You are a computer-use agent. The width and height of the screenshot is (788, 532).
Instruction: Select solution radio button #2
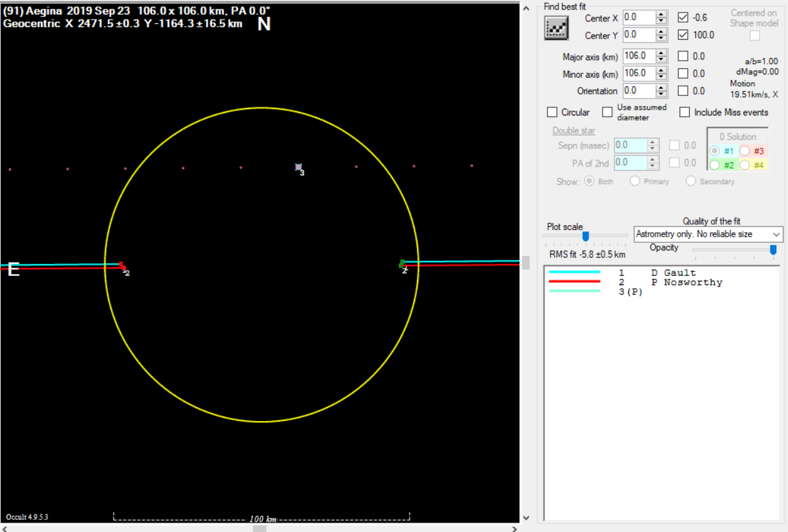click(x=715, y=165)
